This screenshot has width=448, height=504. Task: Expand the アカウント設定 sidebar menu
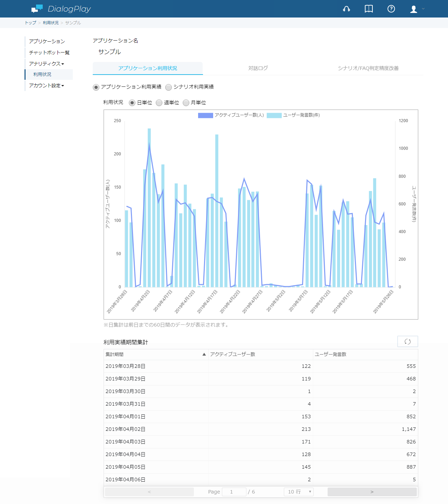pos(47,85)
